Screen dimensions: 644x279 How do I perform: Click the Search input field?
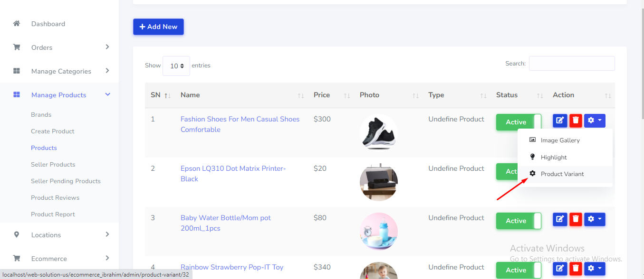tap(572, 64)
